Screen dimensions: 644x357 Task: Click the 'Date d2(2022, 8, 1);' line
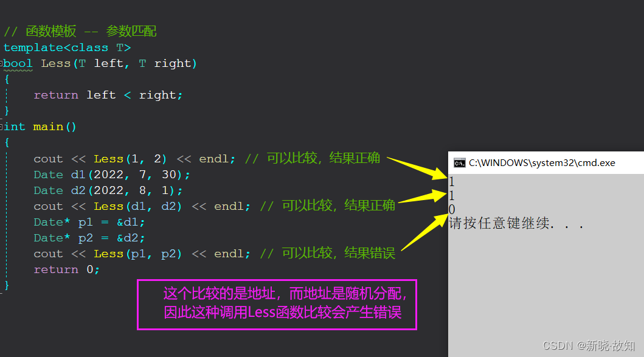[x=108, y=190]
